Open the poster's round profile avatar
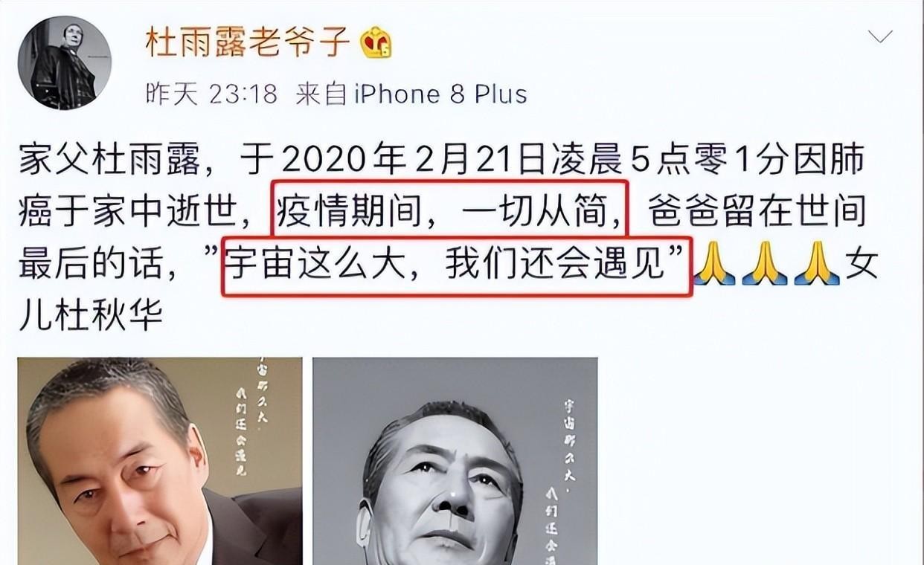This screenshot has width=924, height=565. tap(65, 62)
